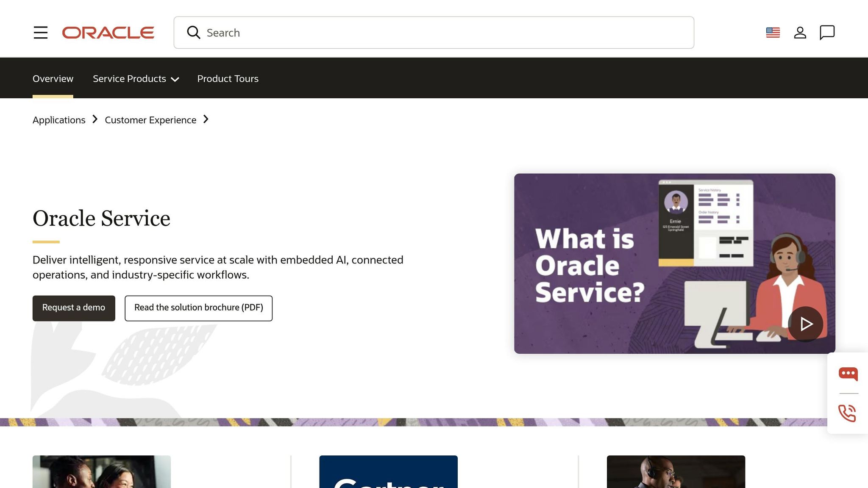
Task: Click the Oracle logo
Action: click(108, 33)
